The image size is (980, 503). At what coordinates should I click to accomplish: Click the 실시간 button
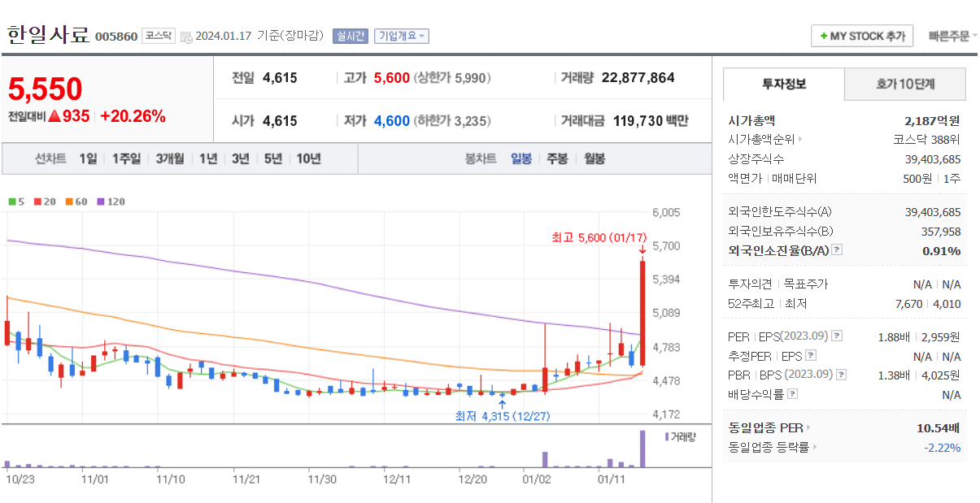[351, 36]
